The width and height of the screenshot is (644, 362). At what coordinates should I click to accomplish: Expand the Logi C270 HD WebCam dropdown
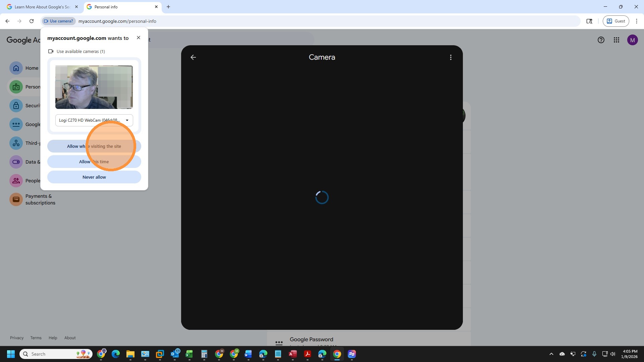(x=94, y=120)
